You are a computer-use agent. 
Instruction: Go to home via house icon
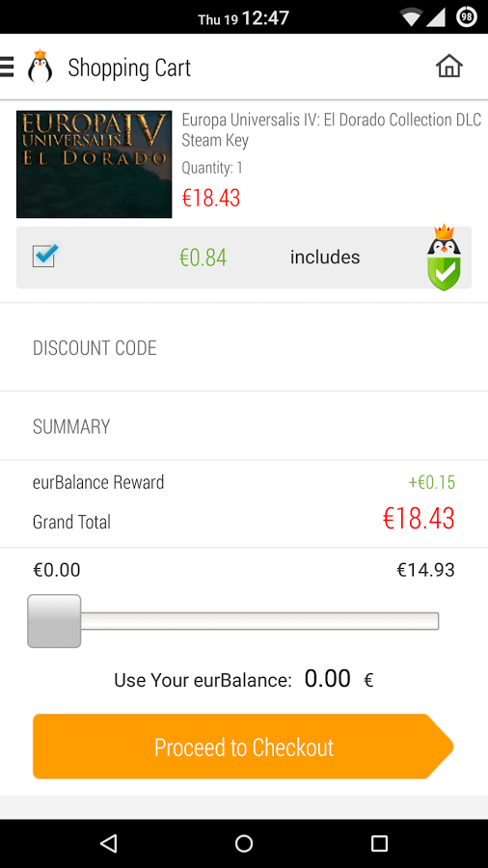coord(449,67)
